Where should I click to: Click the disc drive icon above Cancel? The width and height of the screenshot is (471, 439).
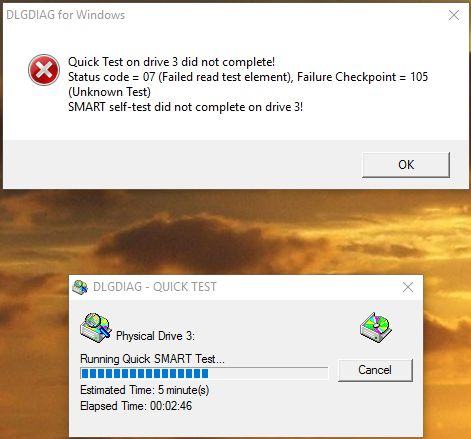[376, 327]
